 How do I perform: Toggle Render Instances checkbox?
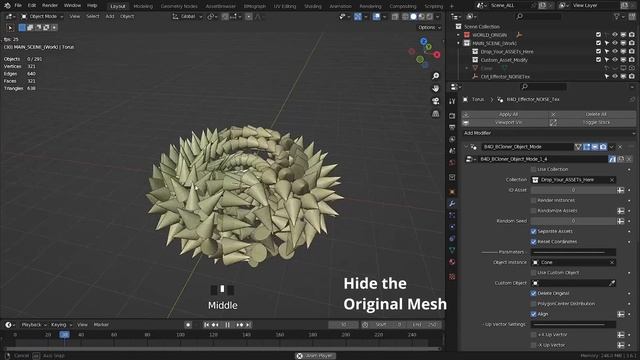point(533,200)
